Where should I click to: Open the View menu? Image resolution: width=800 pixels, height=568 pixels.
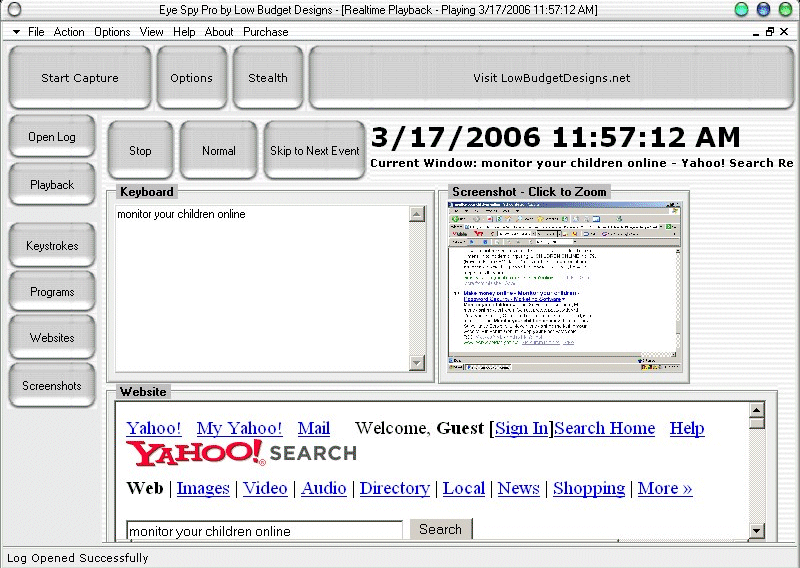coord(152,32)
